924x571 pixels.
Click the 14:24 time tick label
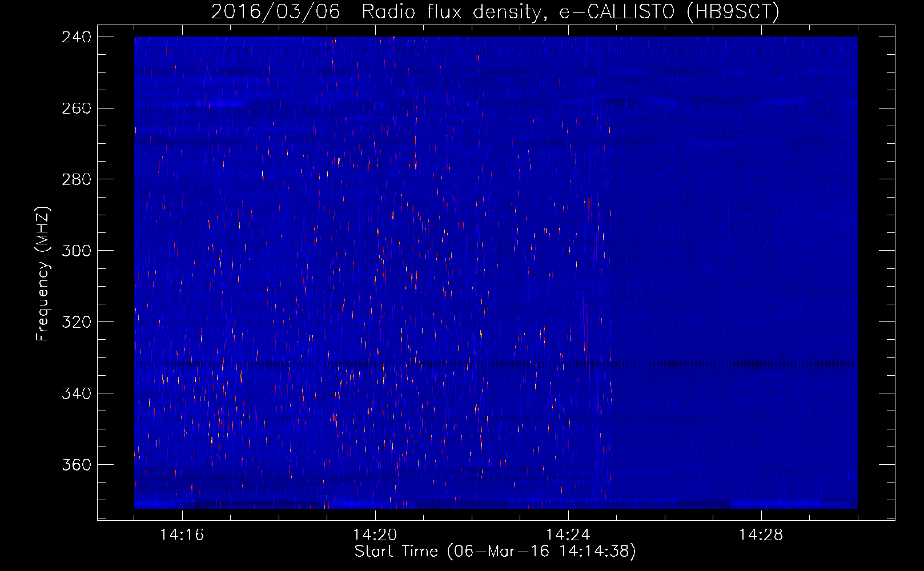(568, 535)
